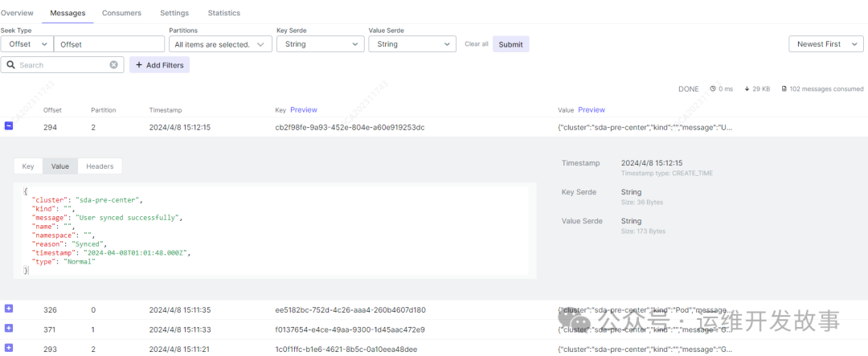868x356 pixels.
Task: Switch to the Overview tab
Action: click(x=17, y=13)
